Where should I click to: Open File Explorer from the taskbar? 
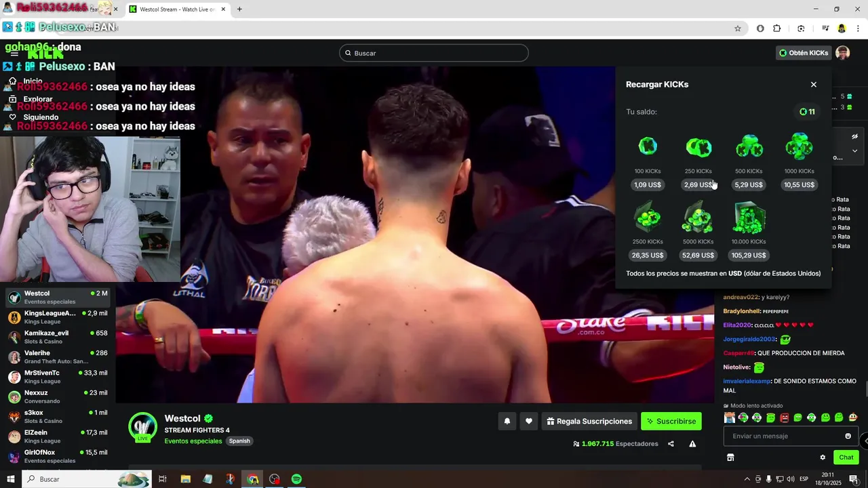tap(185, 479)
